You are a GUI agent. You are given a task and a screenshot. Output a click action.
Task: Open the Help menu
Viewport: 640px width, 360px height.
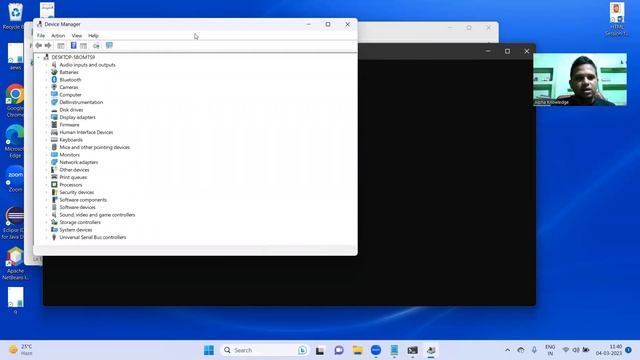(x=93, y=36)
